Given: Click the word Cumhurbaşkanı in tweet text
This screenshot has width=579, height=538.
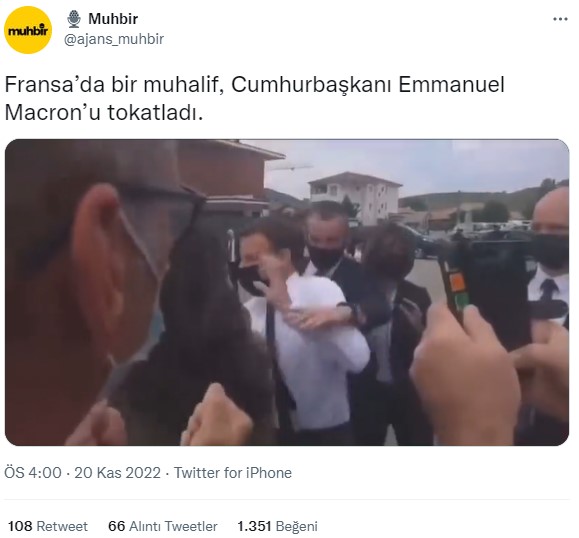Looking at the screenshot, I should 311,85.
